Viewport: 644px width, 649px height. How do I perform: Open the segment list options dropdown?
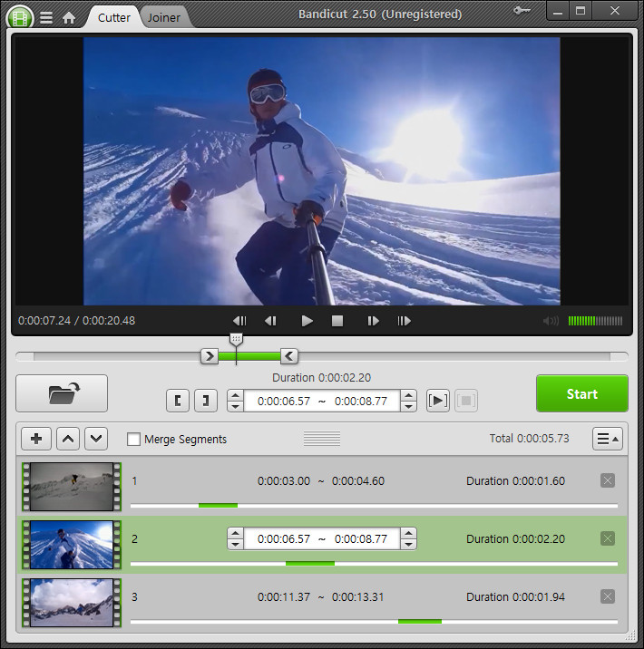(x=608, y=439)
